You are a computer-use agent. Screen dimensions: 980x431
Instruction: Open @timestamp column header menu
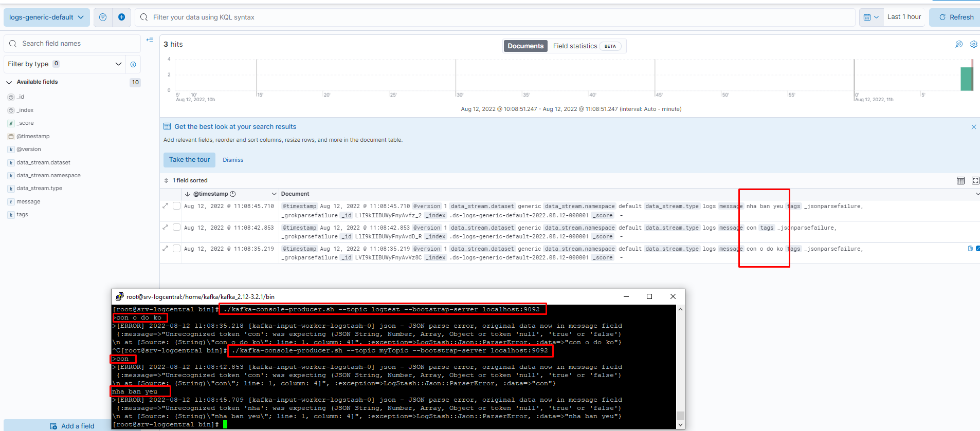[274, 194]
